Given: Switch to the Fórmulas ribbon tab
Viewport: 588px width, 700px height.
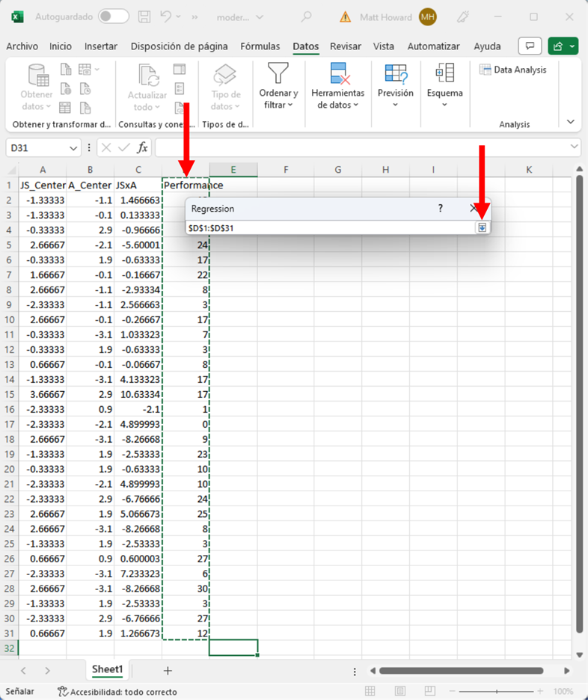Looking at the screenshot, I should click(260, 46).
